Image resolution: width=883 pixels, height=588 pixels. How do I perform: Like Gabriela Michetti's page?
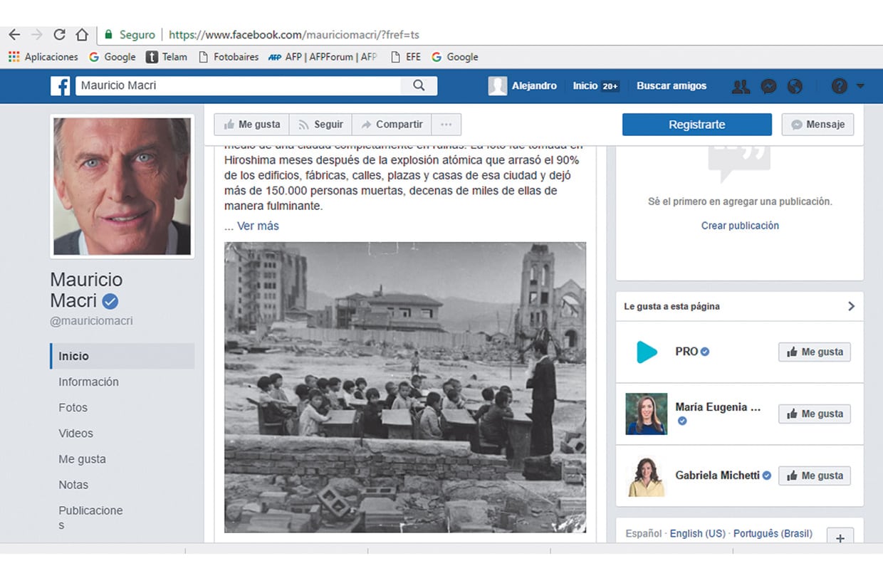click(814, 476)
